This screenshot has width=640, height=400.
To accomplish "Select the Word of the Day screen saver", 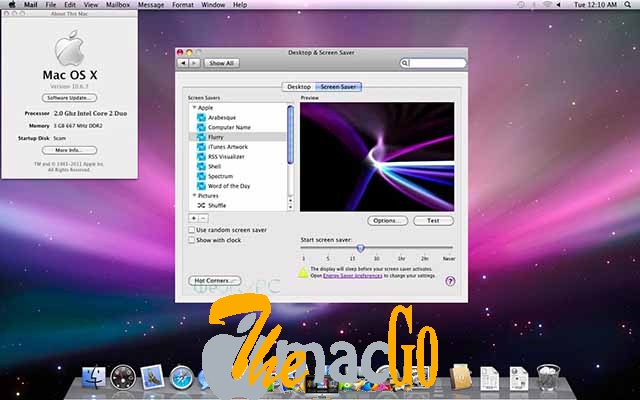I will coord(238,186).
